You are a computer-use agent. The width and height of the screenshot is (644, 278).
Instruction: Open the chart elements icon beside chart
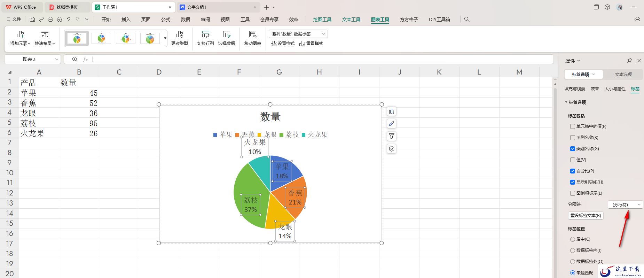click(392, 111)
